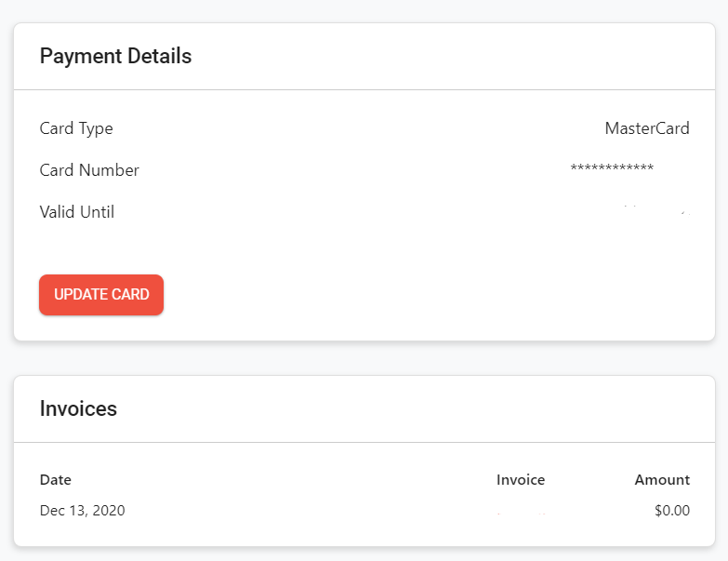The image size is (728, 561).
Task: Click the $0.00 invoice amount
Action: [x=672, y=511]
